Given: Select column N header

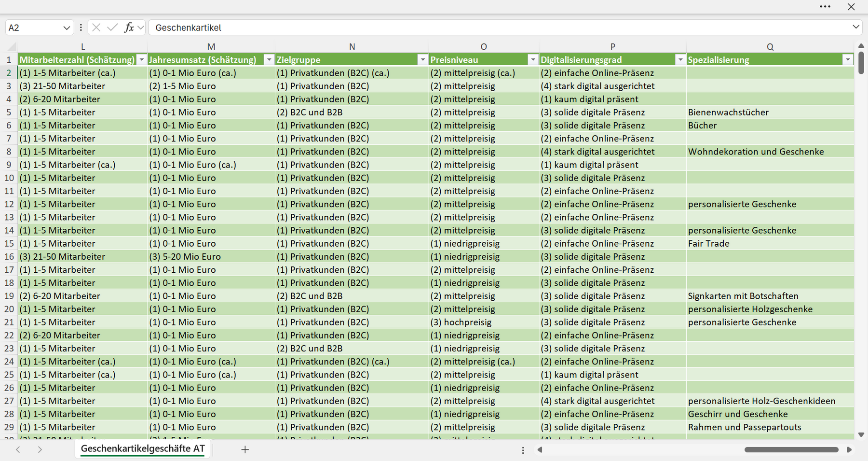Looking at the screenshot, I should point(352,47).
